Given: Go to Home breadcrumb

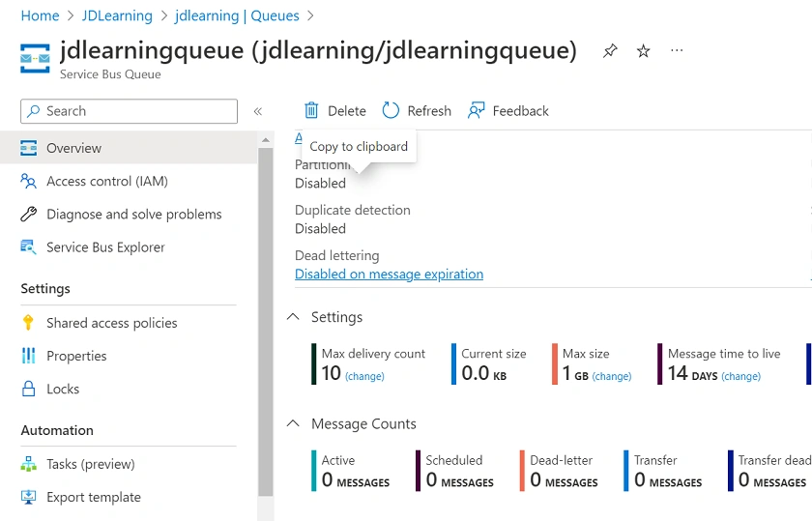Looking at the screenshot, I should click(x=40, y=15).
